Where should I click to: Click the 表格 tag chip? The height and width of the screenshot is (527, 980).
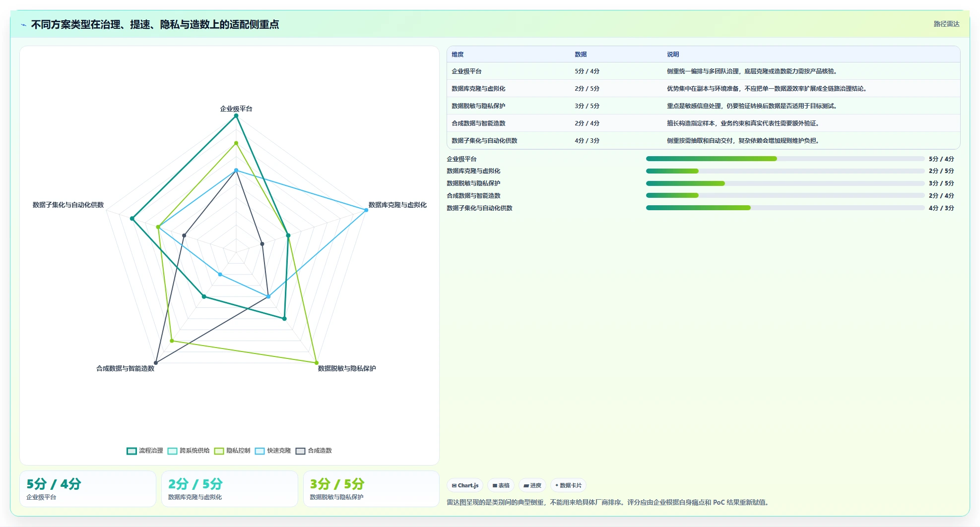point(501,485)
